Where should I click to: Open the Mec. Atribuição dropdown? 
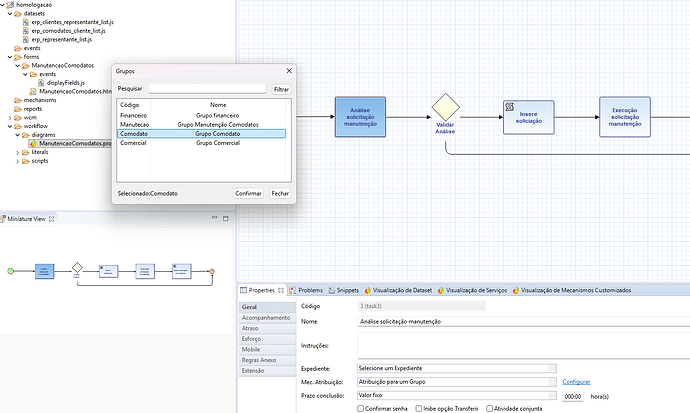[454, 382]
